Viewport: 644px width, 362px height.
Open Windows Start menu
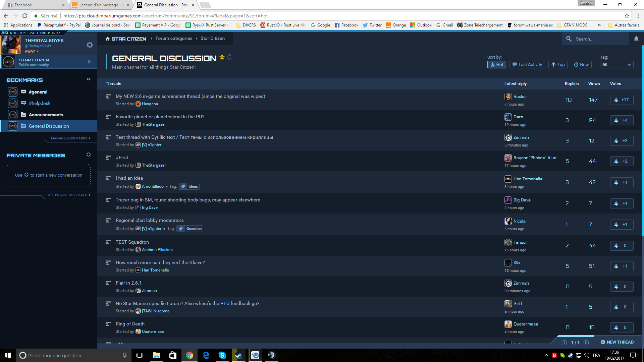[8, 355]
